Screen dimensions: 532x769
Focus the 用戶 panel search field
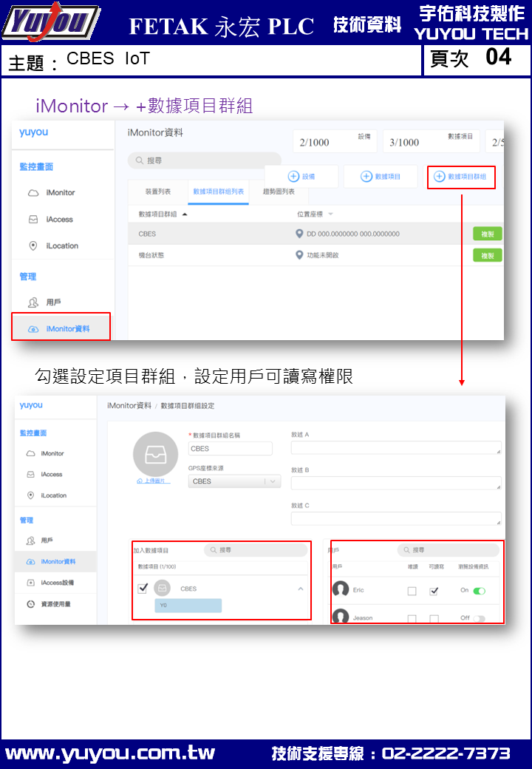[448, 550]
